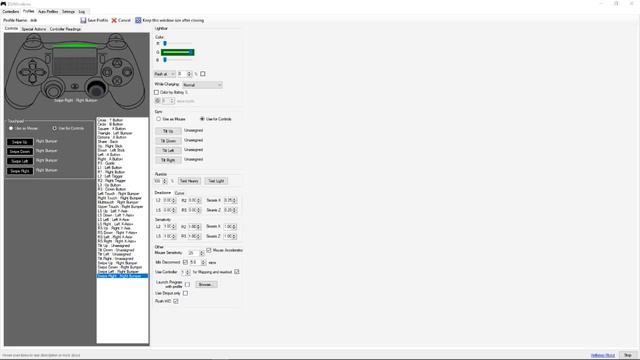Click the DS4Windows controller icon in title bar
The image size is (640, 360).
tap(3, 4)
